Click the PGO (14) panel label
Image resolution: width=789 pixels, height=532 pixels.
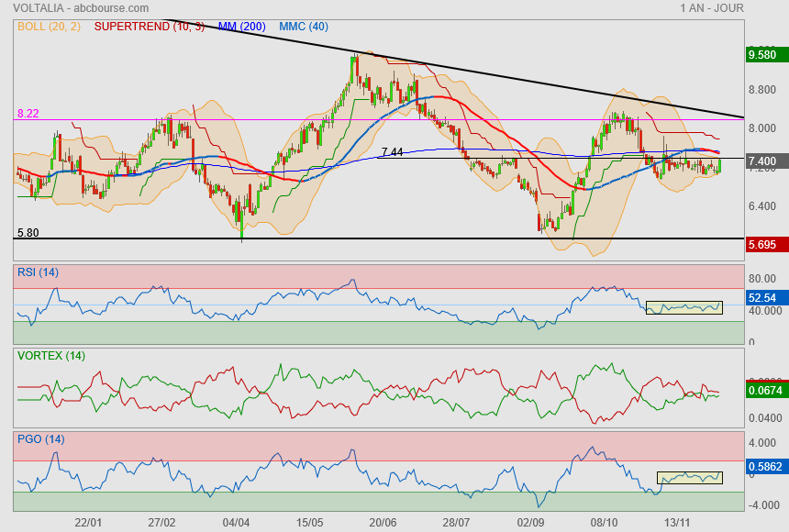click(x=41, y=439)
